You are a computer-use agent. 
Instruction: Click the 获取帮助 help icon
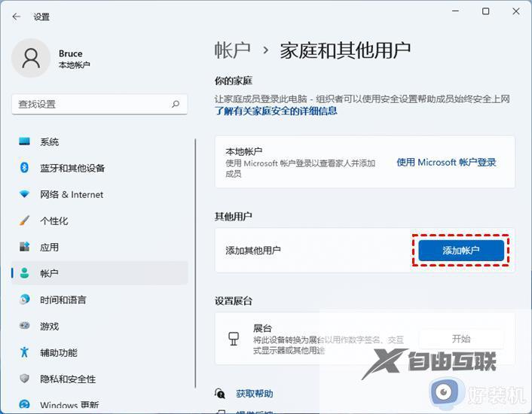[220, 394]
